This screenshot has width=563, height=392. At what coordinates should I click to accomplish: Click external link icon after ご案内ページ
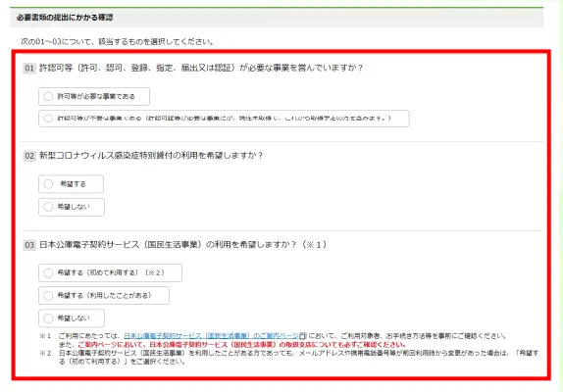coord(303,336)
